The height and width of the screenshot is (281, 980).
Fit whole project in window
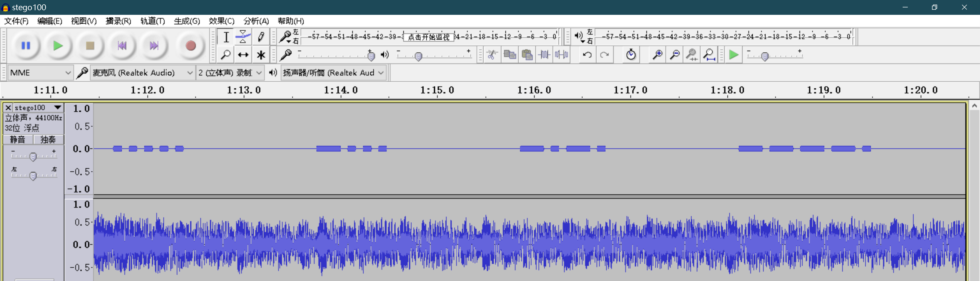click(709, 55)
